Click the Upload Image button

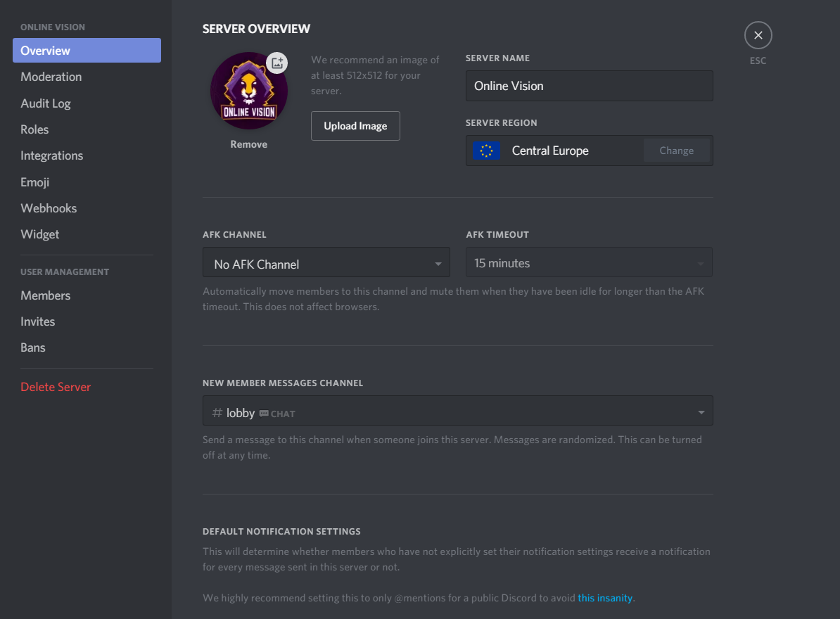point(355,126)
